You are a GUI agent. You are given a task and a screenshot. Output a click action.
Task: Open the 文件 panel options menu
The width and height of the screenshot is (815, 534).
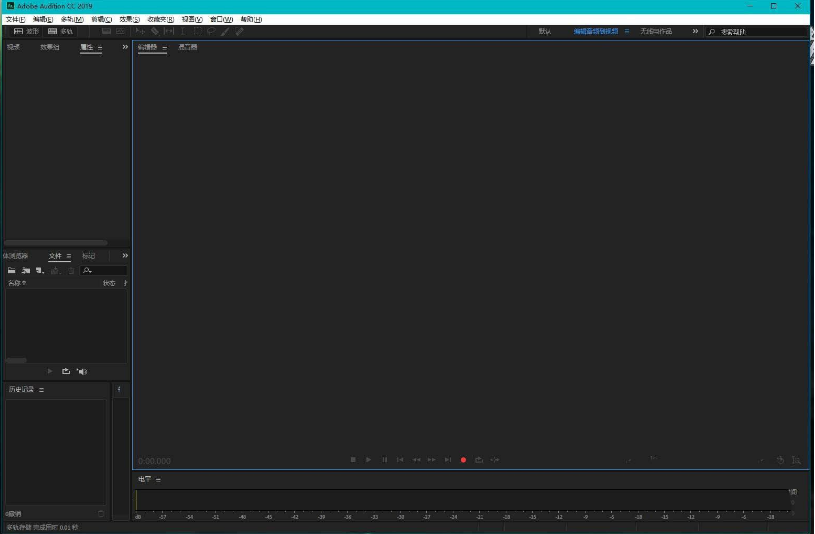pos(69,256)
